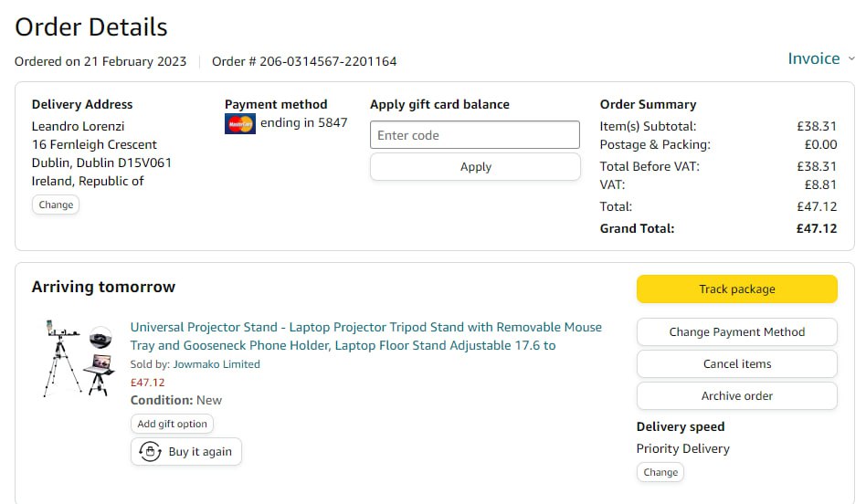The width and height of the screenshot is (866, 504).
Task: Click the Grand Total amount
Action: point(817,228)
